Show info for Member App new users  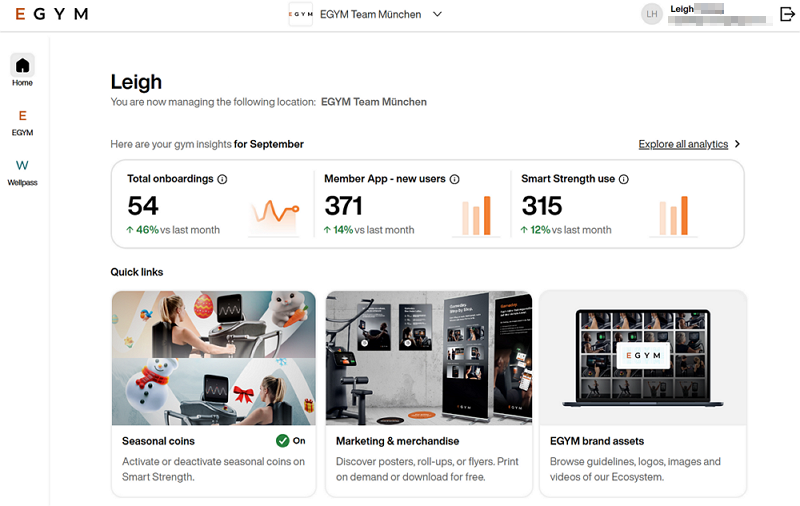[x=454, y=180]
